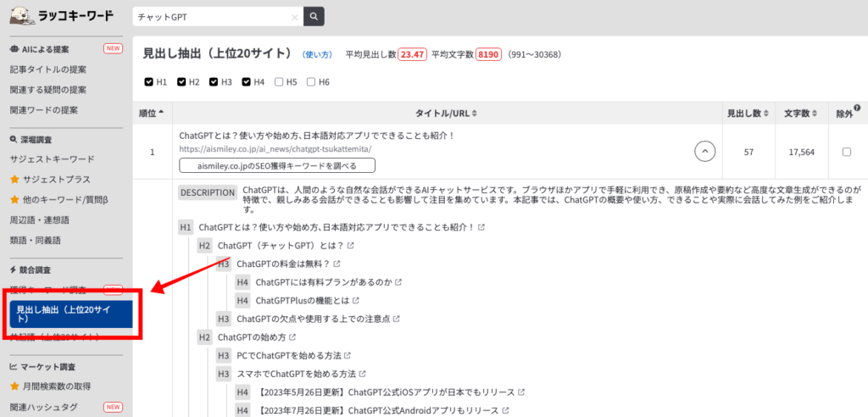
Task: Click the Rakko Keyword otter logo
Action: click(61, 16)
